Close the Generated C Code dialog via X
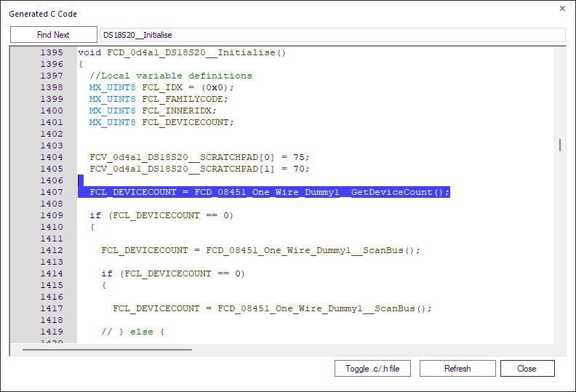The height and width of the screenshot is (392, 576). click(x=561, y=9)
